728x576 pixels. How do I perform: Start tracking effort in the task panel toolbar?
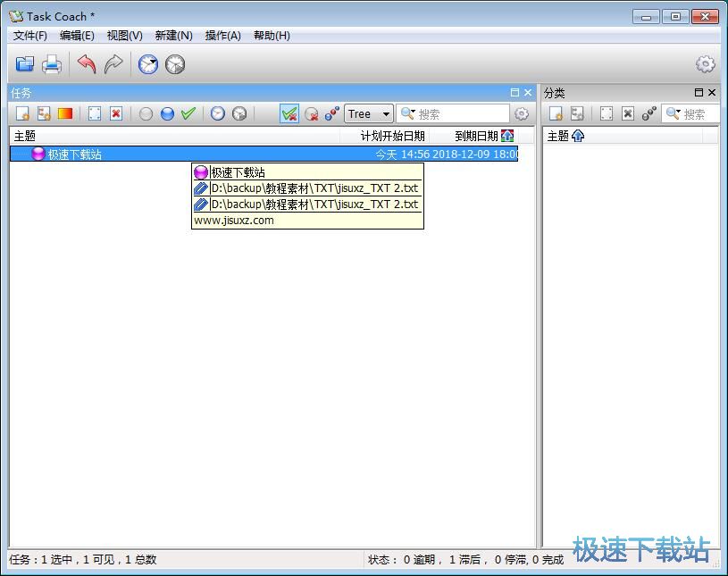[x=218, y=113]
